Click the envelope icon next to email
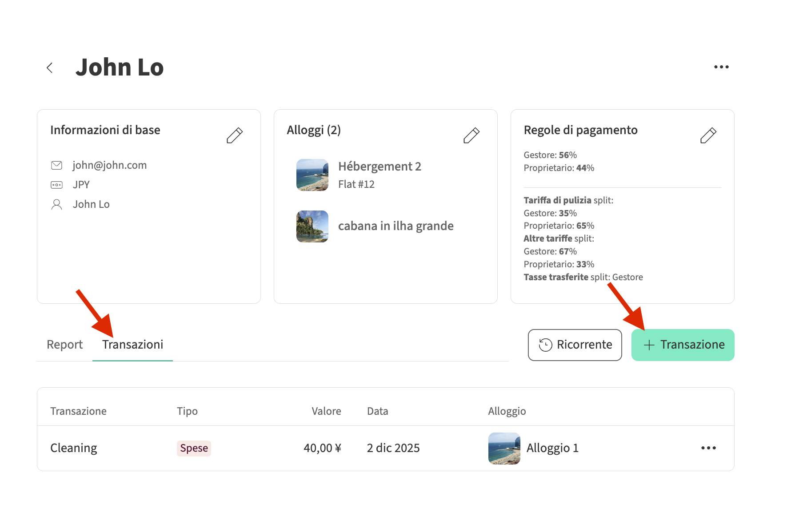The image size is (791, 532). pyautogui.click(x=56, y=166)
